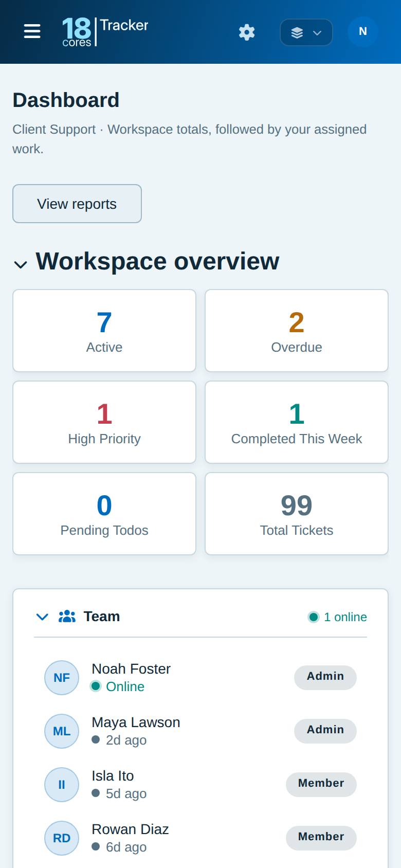The image size is (401, 868).
Task: Open the Pending Todos card
Action: 104,514
